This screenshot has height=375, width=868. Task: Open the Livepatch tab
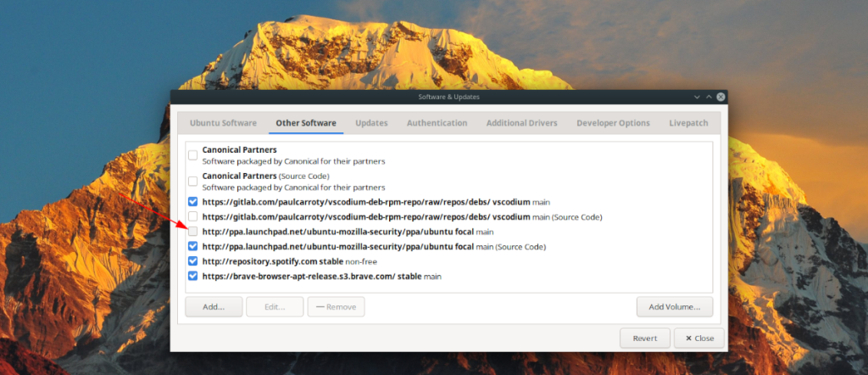[x=688, y=123]
